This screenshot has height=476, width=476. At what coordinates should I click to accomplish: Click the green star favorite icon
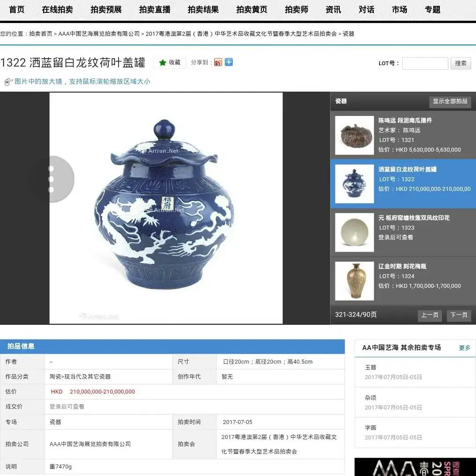click(163, 63)
